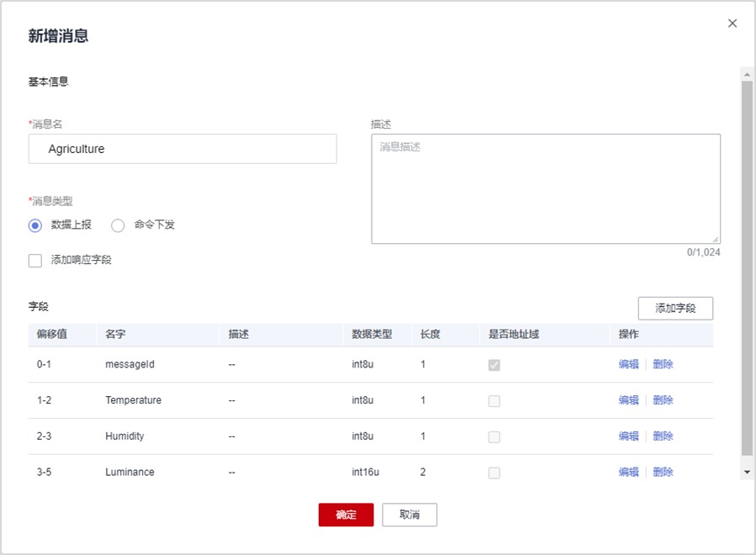Click into the 消息描述 description textarea
This screenshot has height=555, width=756.
point(545,189)
